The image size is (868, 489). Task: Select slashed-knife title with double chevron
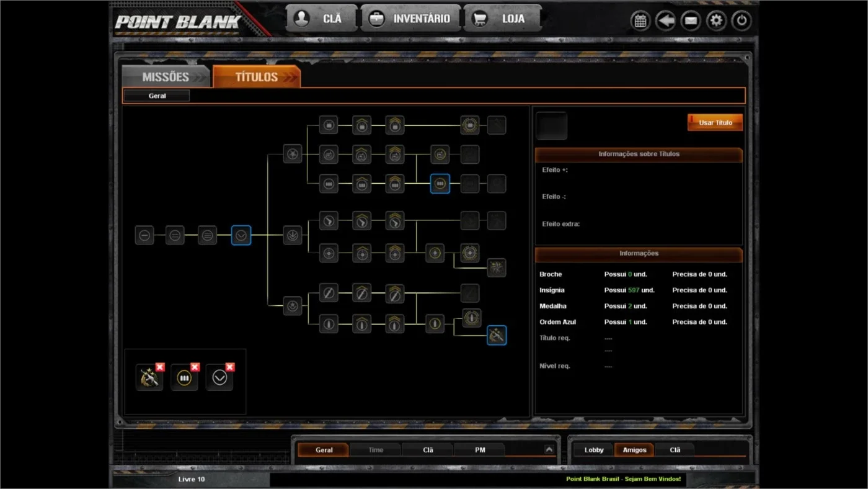pos(395,293)
